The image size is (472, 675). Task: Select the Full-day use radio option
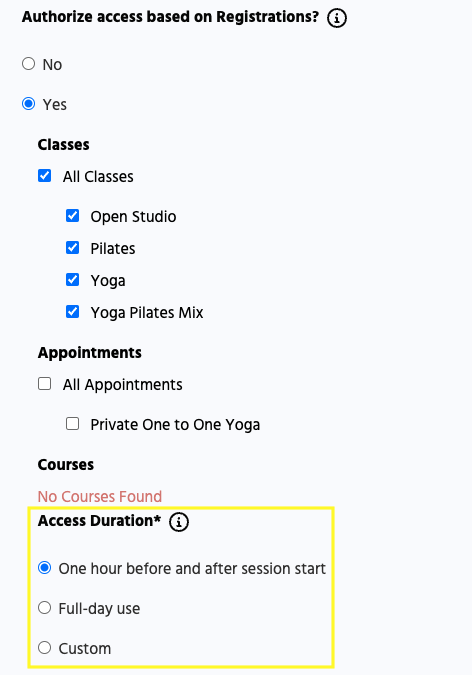click(44, 608)
